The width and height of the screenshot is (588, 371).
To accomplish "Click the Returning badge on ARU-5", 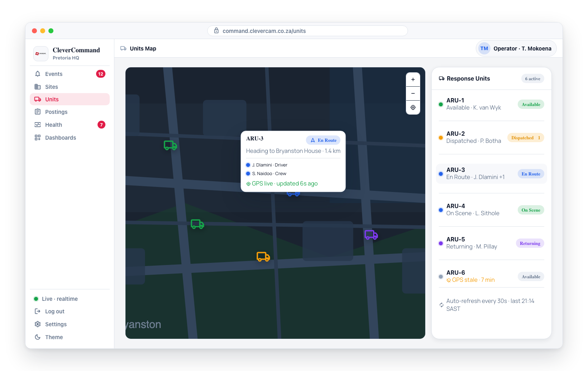I will [530, 243].
